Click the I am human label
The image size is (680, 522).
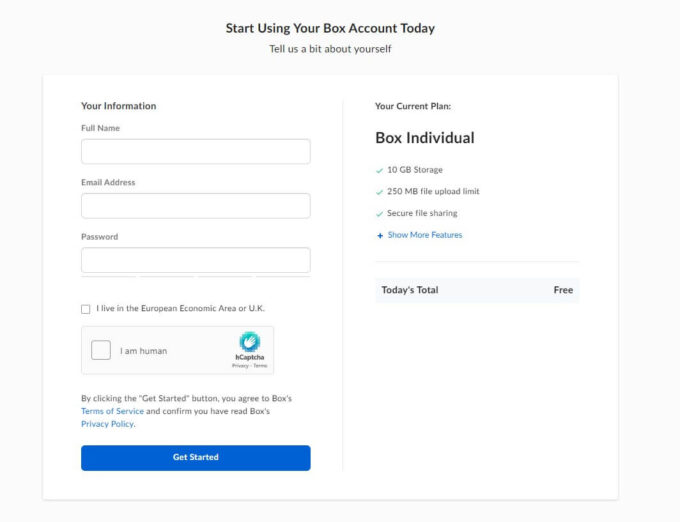pos(144,351)
